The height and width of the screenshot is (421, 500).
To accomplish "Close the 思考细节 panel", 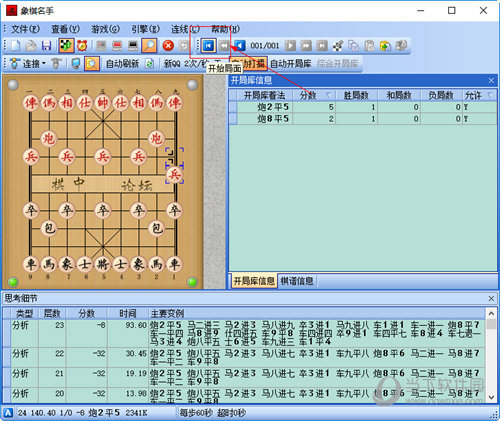I will (x=491, y=299).
